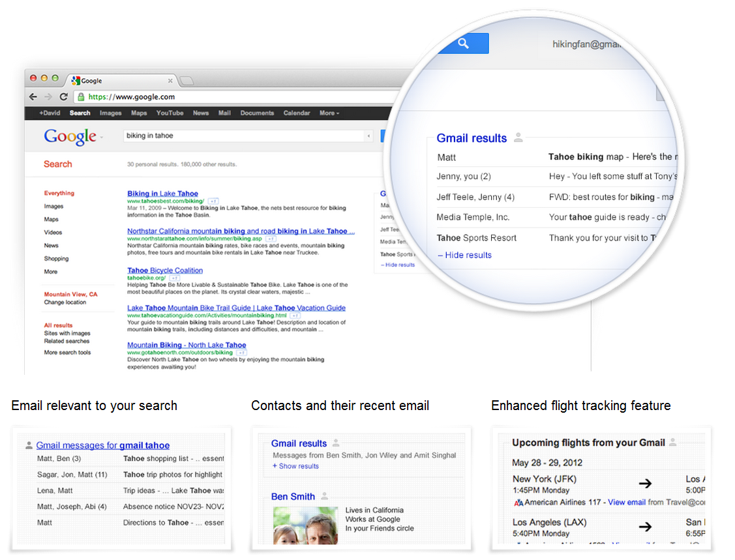Click the page reload icon
This screenshot has width=735, height=560.
tap(63, 96)
